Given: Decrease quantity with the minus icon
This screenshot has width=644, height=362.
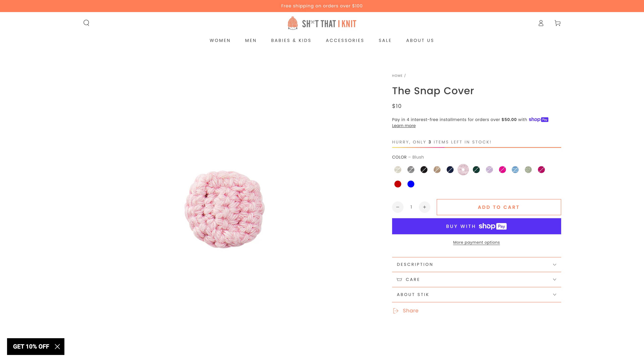Looking at the screenshot, I should pos(398,207).
